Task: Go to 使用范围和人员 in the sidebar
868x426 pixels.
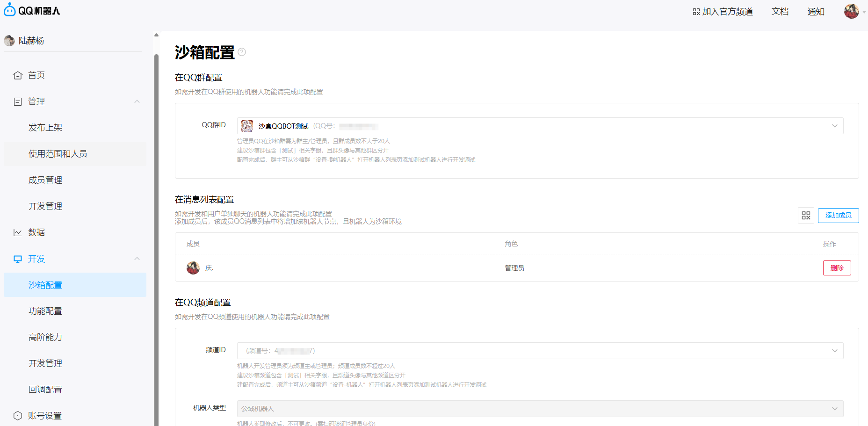Action: [58, 154]
